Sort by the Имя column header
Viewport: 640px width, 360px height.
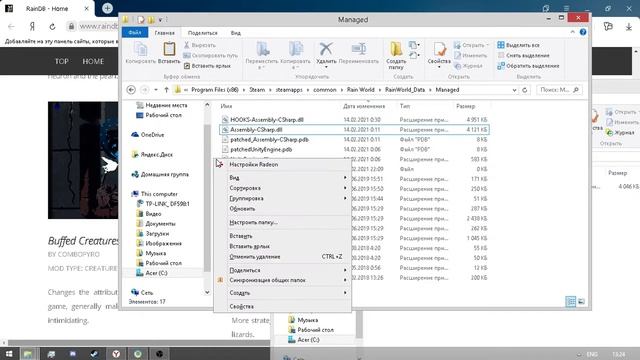[x=226, y=106]
